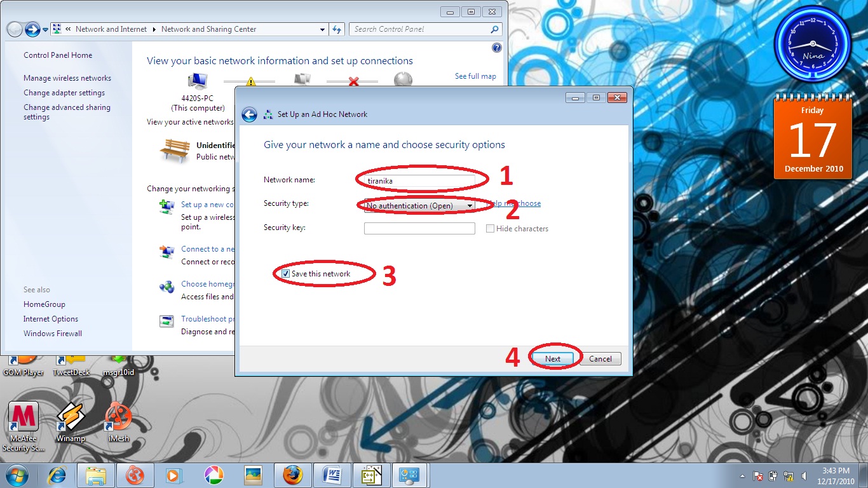Open Security type dropdown
This screenshot has width=868, height=488.
[419, 205]
